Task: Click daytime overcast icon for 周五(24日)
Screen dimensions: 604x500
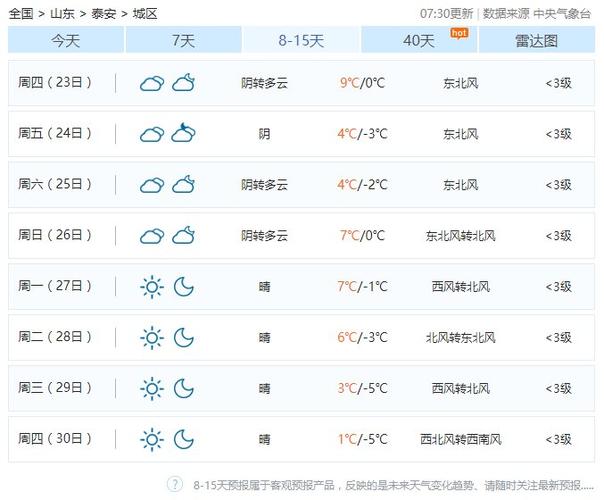Action: pyautogui.click(x=152, y=134)
